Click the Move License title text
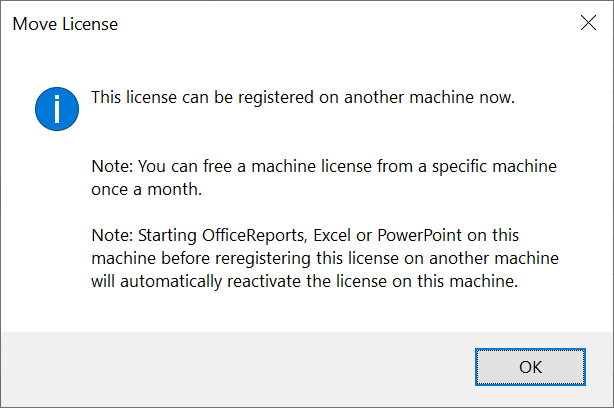Screen dimensions: 614x408 pyautogui.click(x=65, y=24)
